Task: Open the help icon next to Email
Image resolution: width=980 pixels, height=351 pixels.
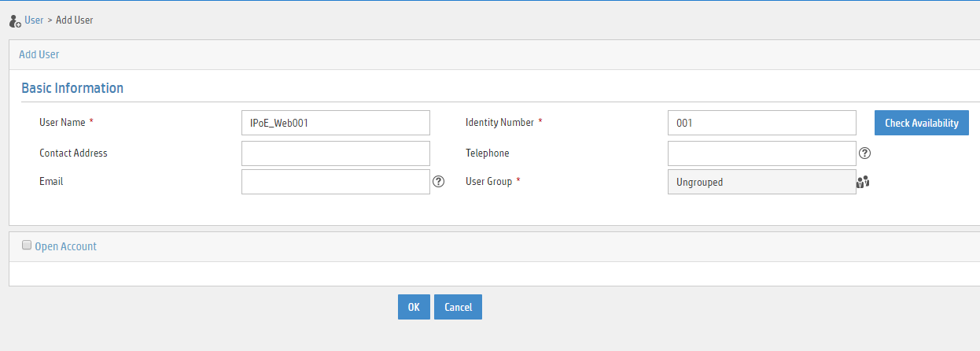Action: pyautogui.click(x=439, y=182)
